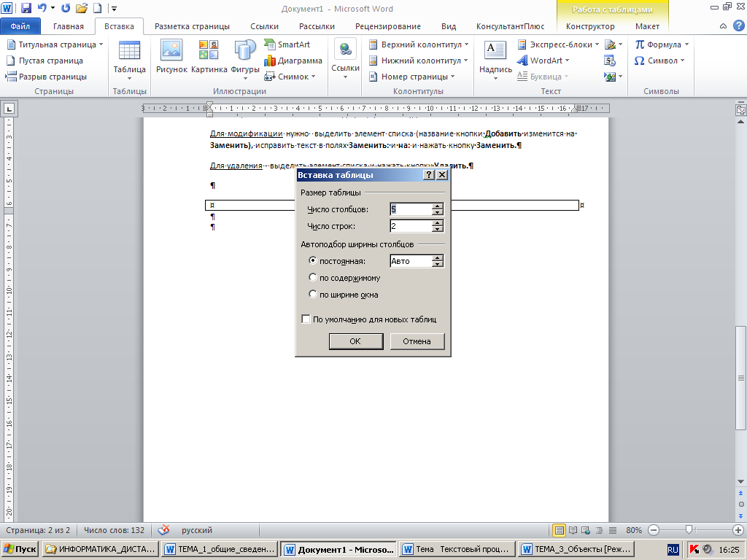Switch to ТЕМА_1_общие_сведен taskbar window
747x560 pixels.
pos(220,549)
